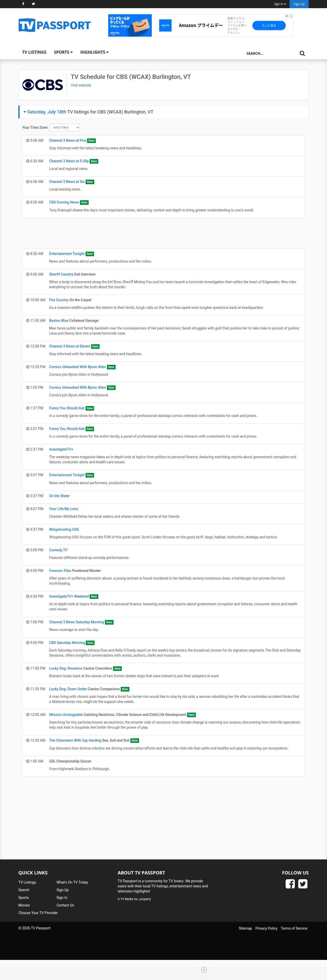Open the 2:07 PM Funny You Should Ask listing
This screenshot has height=980, width=327.
pos(67,428)
